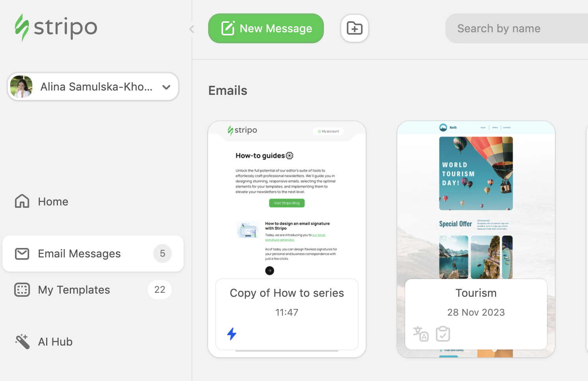588x381 pixels.
Task: Click the 11:47 timestamp text
Action: [287, 313]
